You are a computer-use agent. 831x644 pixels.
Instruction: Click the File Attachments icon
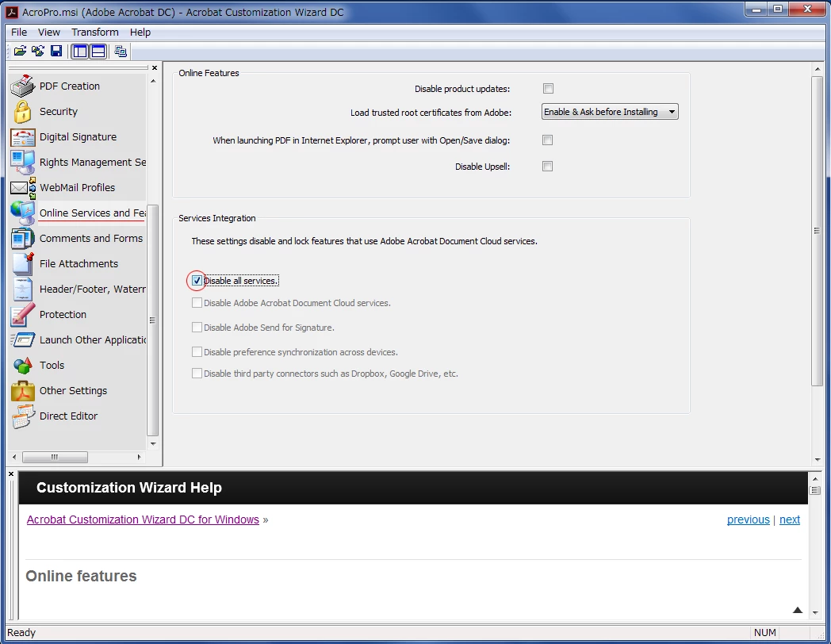tap(23, 263)
